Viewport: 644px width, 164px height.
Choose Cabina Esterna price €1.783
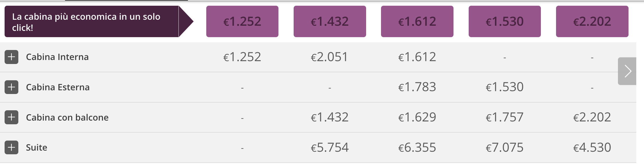coord(417,87)
